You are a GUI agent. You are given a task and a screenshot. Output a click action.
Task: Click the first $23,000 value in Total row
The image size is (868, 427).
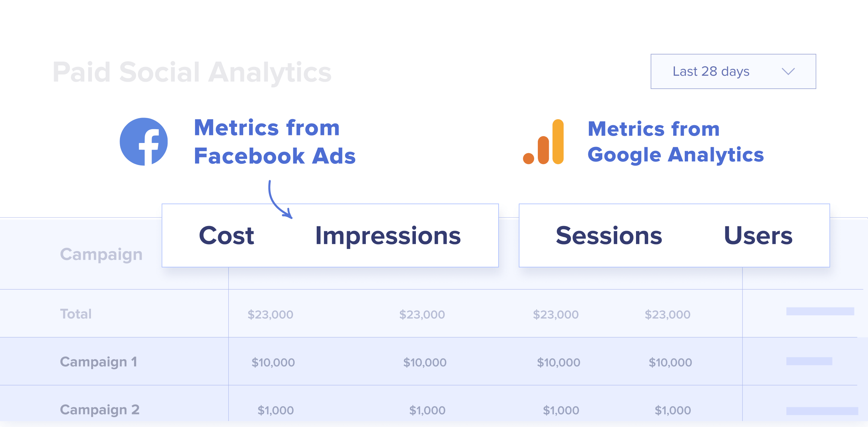pos(270,314)
